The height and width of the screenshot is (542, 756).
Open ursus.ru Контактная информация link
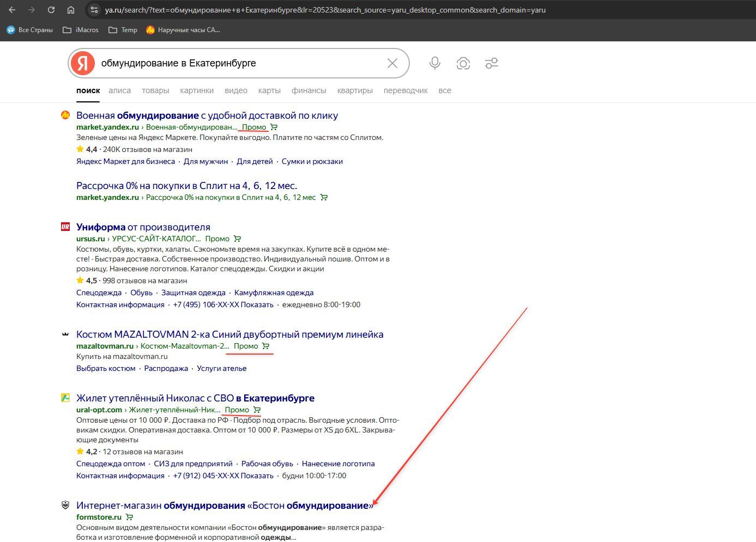(120, 305)
